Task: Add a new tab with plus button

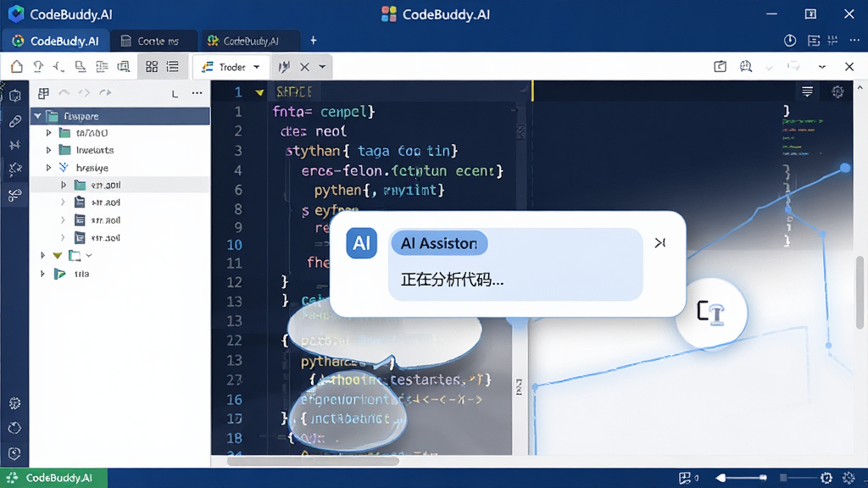Action: pos(314,41)
